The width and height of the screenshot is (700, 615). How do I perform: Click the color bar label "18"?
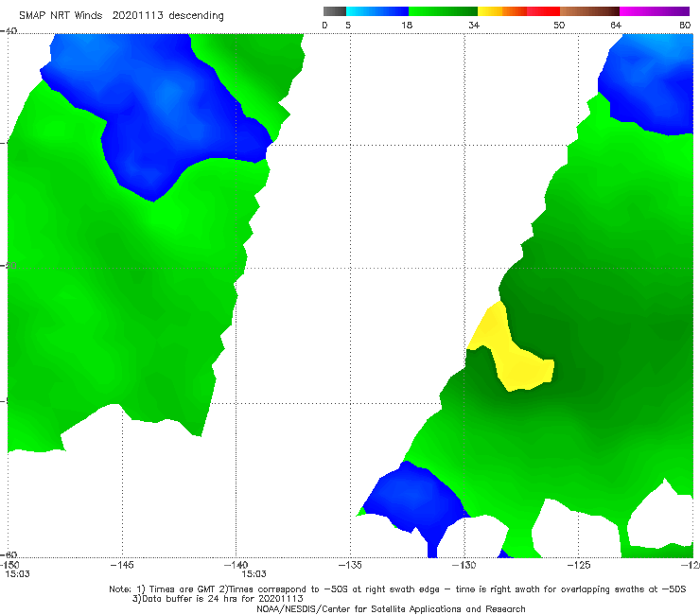(407, 26)
